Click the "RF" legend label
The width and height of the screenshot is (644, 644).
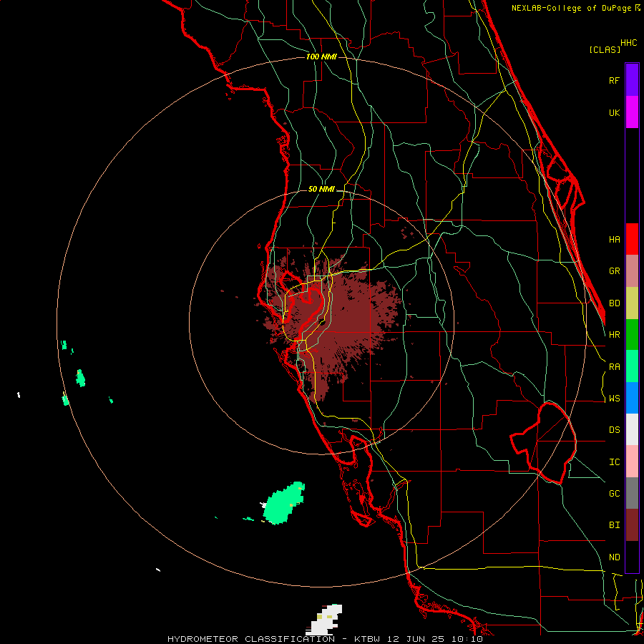(614, 80)
